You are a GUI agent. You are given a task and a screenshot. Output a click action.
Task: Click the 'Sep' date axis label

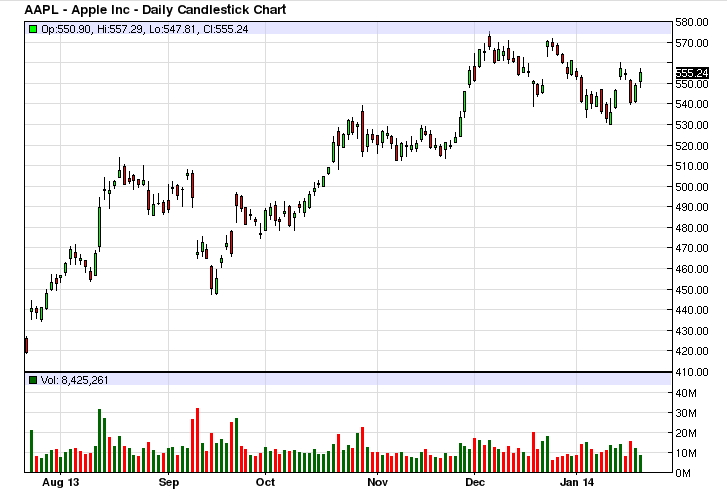pyautogui.click(x=169, y=483)
